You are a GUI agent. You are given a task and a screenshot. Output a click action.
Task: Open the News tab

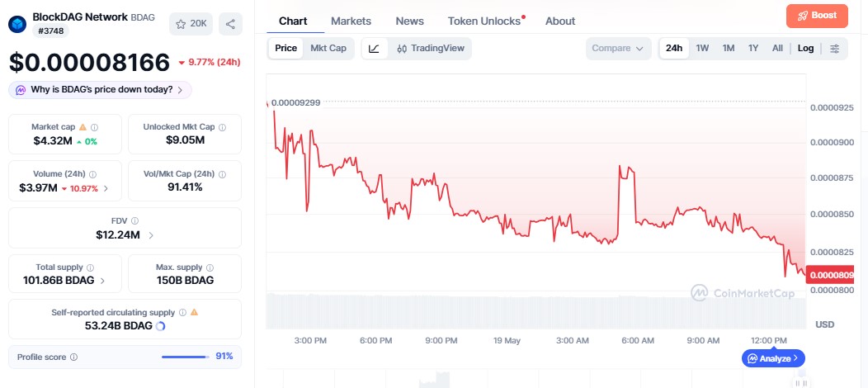pos(409,21)
